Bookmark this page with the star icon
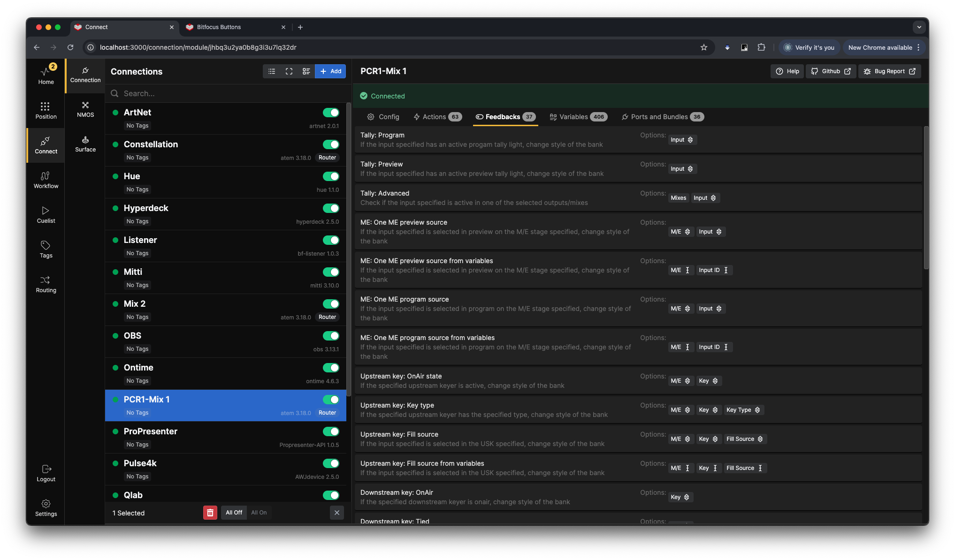955x560 pixels. coord(704,47)
